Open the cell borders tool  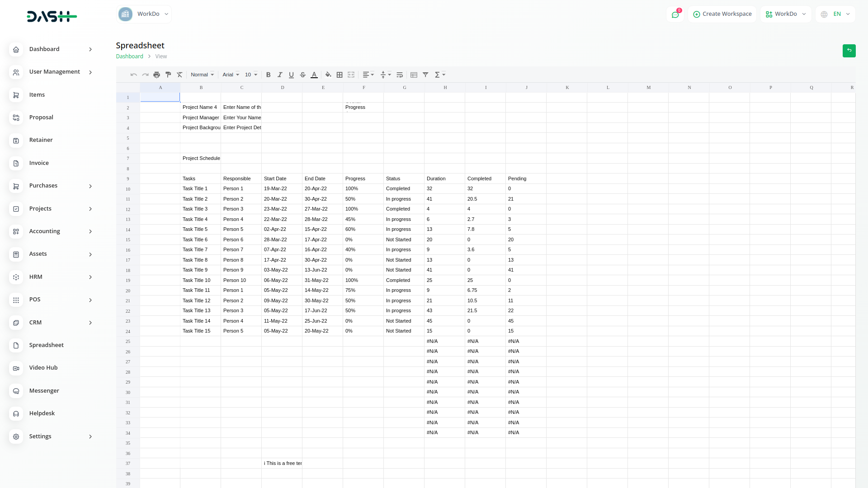point(340,75)
